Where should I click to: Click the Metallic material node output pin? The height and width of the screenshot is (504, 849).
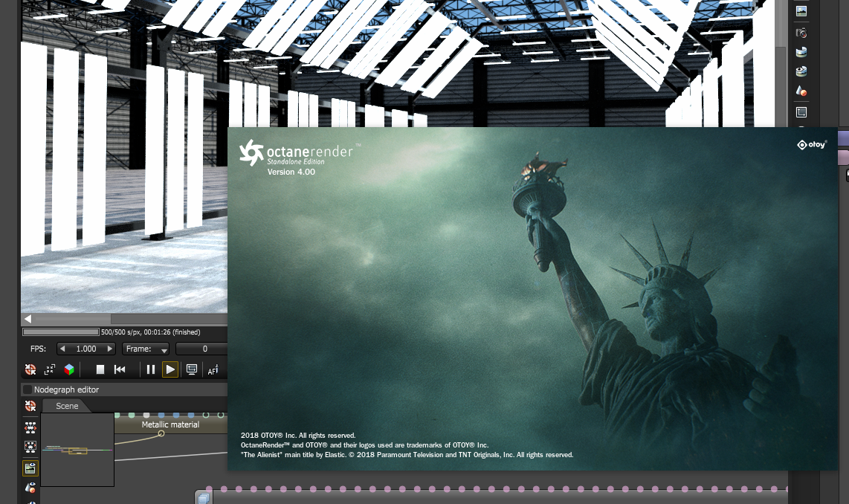(x=161, y=433)
